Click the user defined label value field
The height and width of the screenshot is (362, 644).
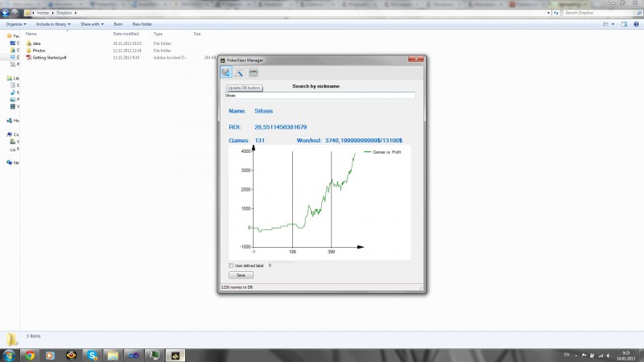(281, 265)
